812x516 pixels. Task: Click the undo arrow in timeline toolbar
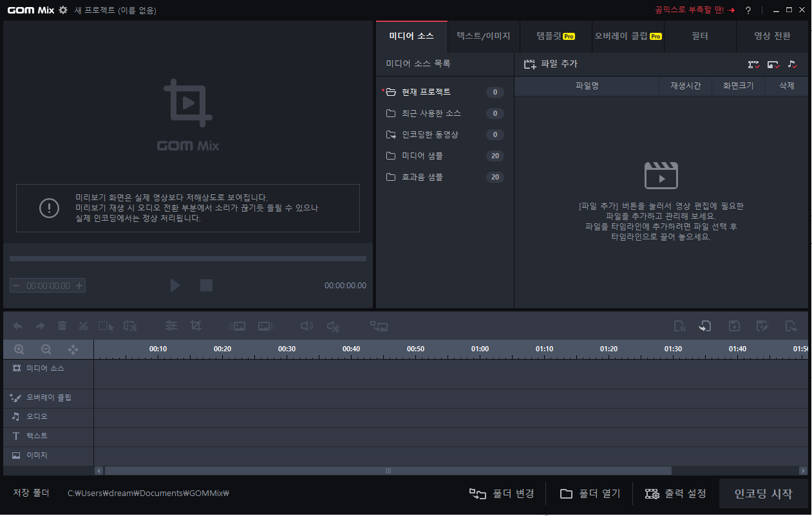[18, 326]
